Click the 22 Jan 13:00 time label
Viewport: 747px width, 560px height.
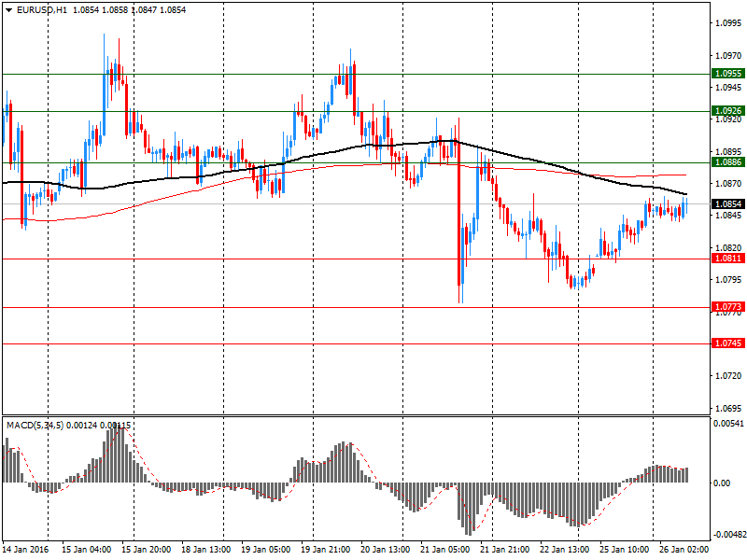pyautogui.click(x=565, y=549)
